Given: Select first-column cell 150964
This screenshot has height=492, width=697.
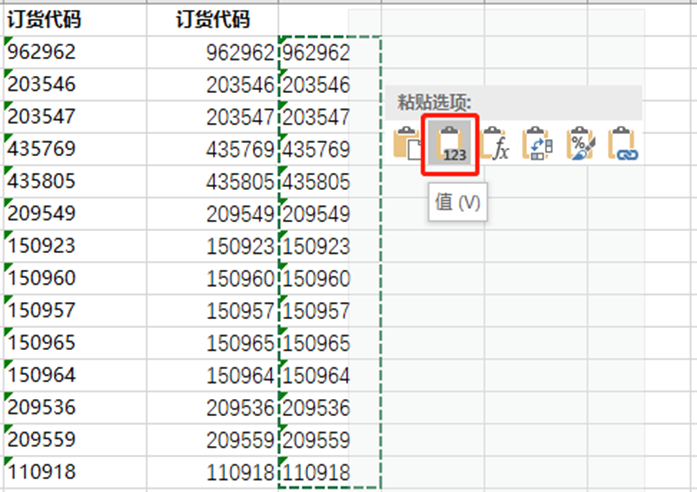Looking at the screenshot, I should [x=75, y=375].
